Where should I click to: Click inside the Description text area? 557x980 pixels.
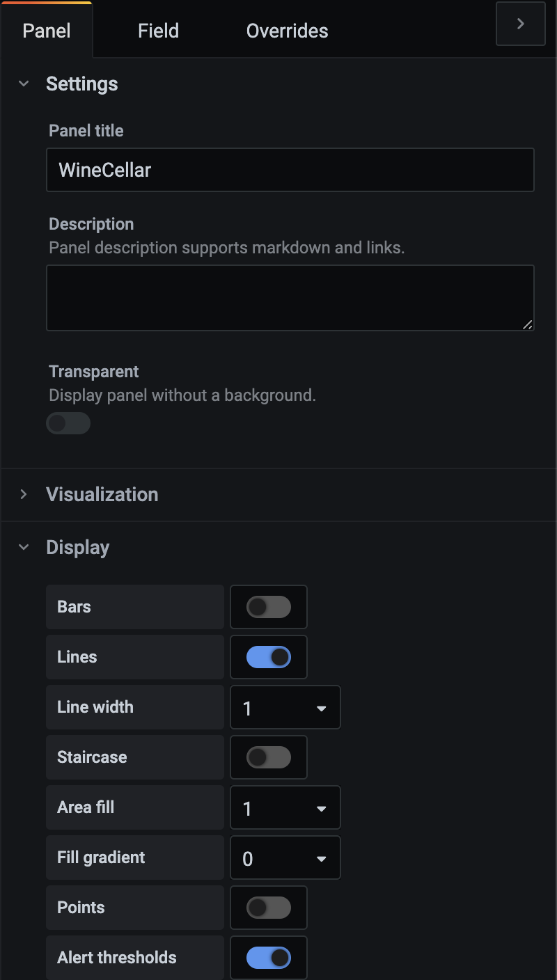click(x=290, y=297)
